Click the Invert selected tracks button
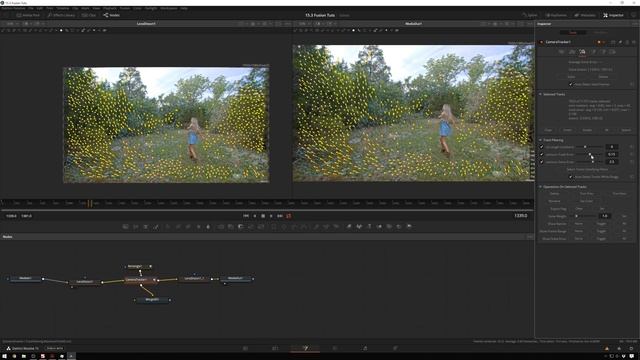The height and width of the screenshot is (360, 640). click(x=567, y=130)
